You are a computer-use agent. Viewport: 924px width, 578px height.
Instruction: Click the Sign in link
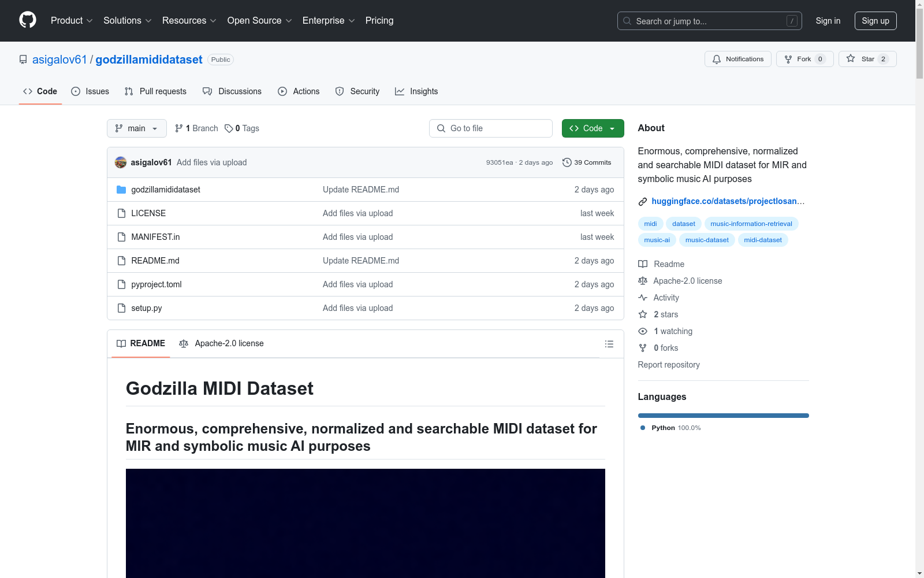point(828,21)
